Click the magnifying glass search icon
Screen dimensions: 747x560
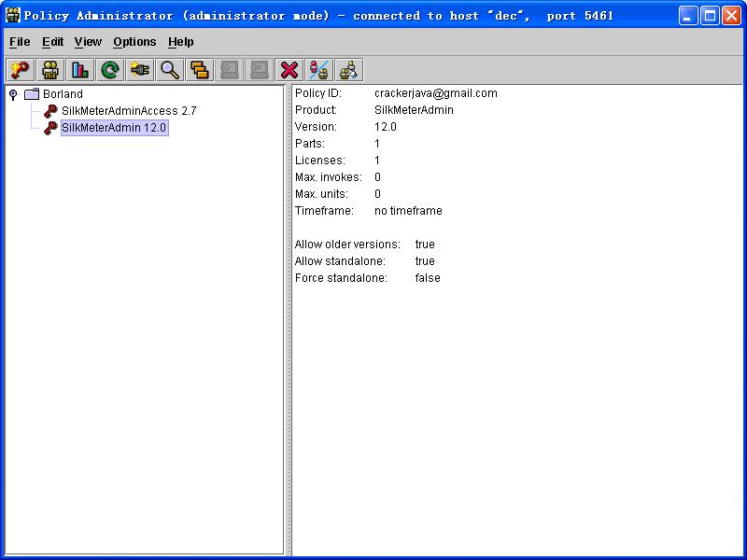click(170, 70)
